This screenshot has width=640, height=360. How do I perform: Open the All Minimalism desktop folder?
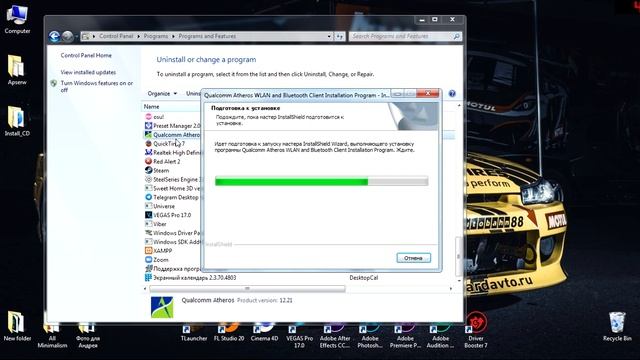point(52,336)
